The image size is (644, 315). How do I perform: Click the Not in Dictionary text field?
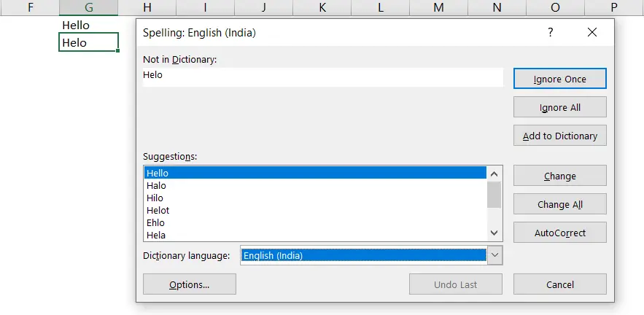point(323,77)
